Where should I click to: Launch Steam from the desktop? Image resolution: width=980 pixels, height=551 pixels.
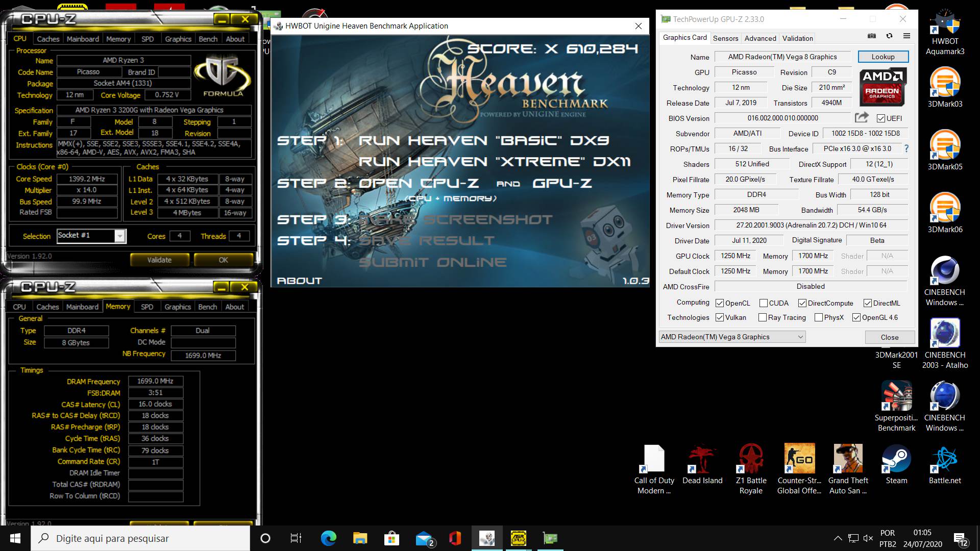click(896, 464)
